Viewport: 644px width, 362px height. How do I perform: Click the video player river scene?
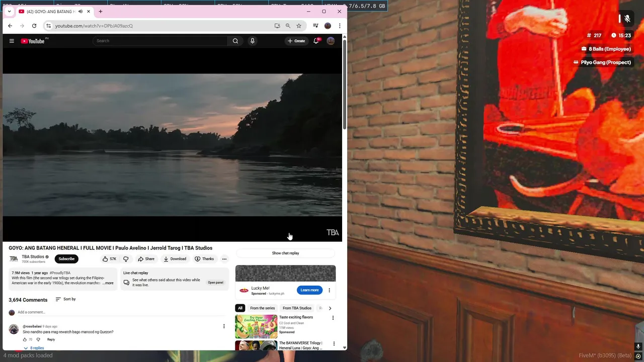point(172,145)
